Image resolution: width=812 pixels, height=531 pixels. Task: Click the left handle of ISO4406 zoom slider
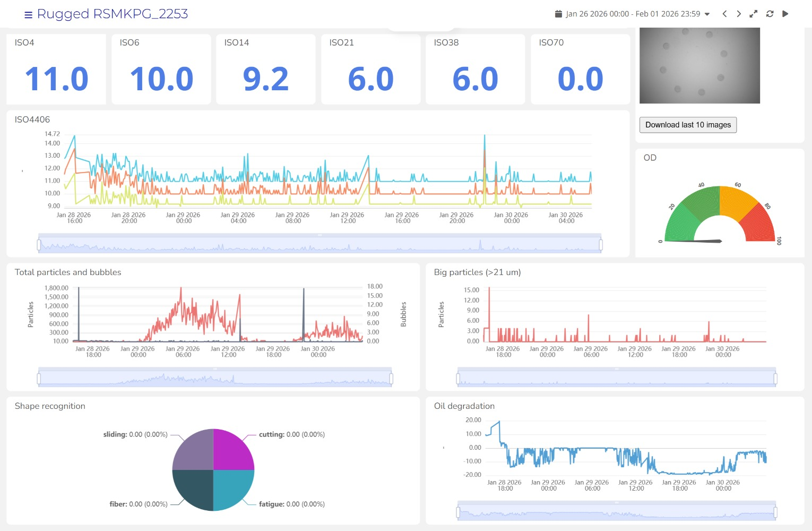[x=39, y=245]
